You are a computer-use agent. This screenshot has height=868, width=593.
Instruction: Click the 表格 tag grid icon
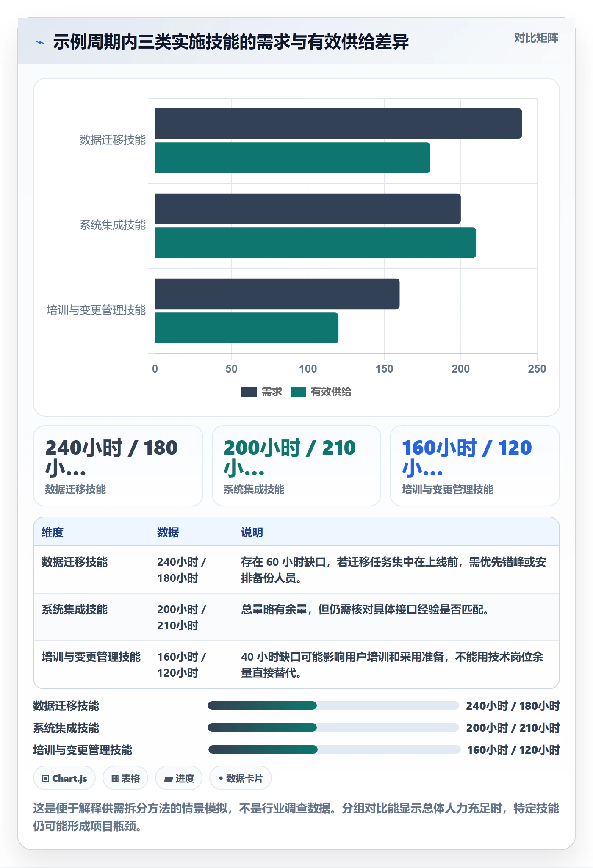coord(115,778)
